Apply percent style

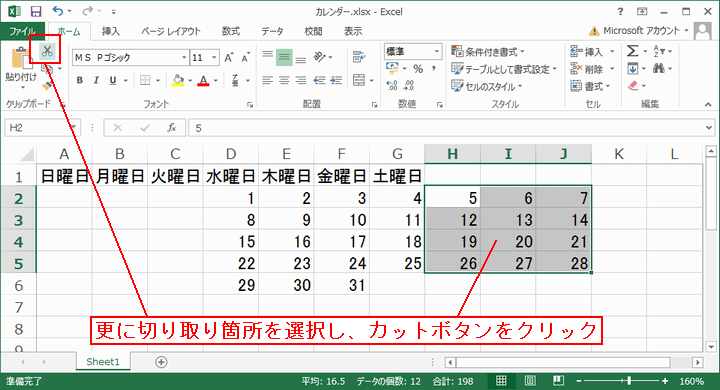[417, 69]
